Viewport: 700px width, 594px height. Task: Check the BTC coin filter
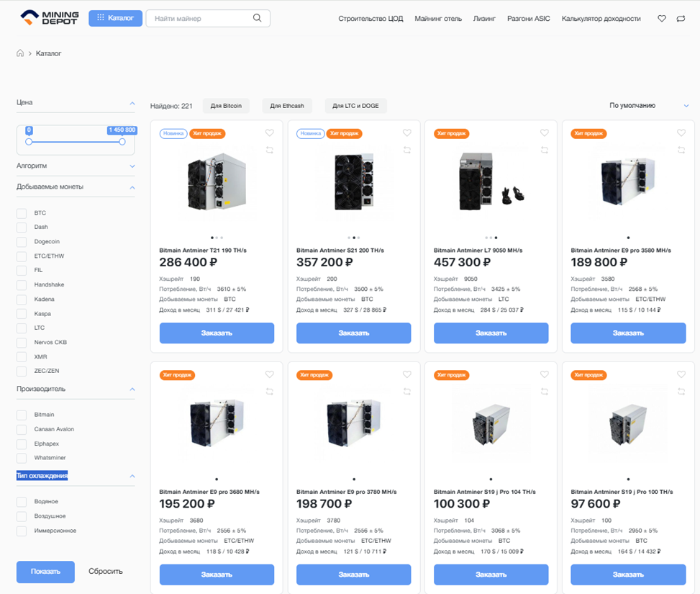pyautogui.click(x=22, y=213)
